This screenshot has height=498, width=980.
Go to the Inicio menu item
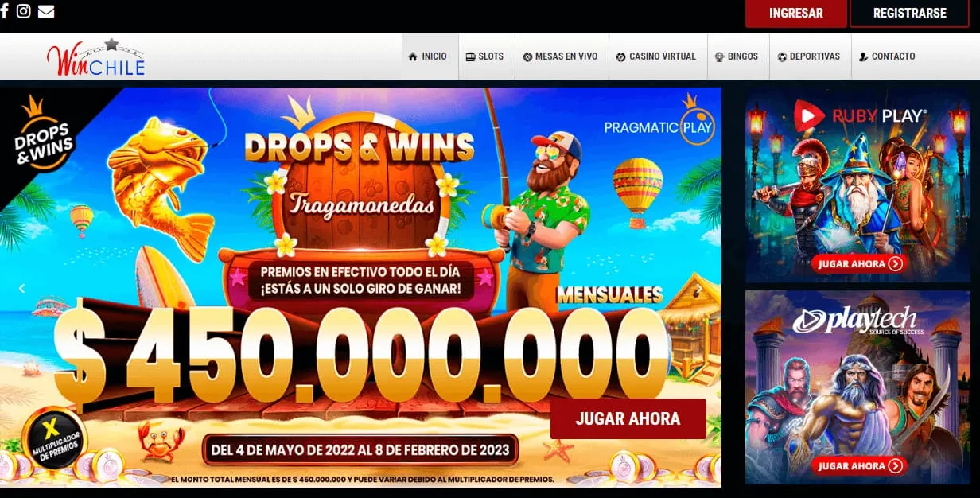(430, 56)
